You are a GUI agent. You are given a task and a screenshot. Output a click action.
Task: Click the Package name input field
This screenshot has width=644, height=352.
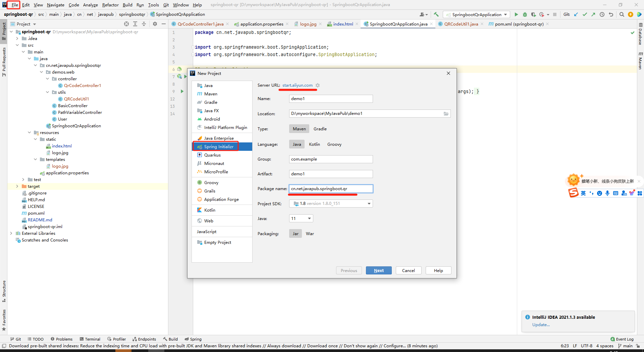tap(331, 189)
